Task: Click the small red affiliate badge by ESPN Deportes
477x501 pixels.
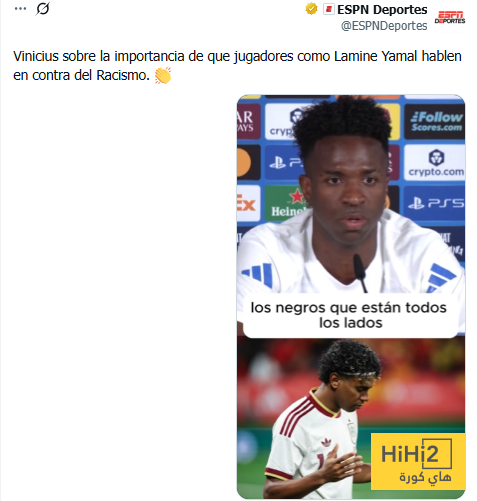Action: pyautogui.click(x=328, y=9)
